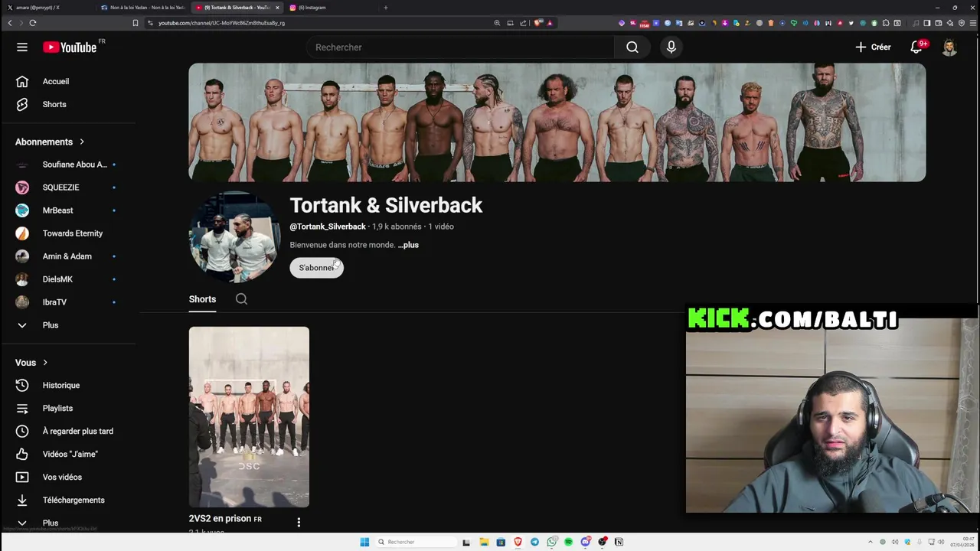
Task: Expand the Abonnements section
Action: pyautogui.click(x=50, y=142)
